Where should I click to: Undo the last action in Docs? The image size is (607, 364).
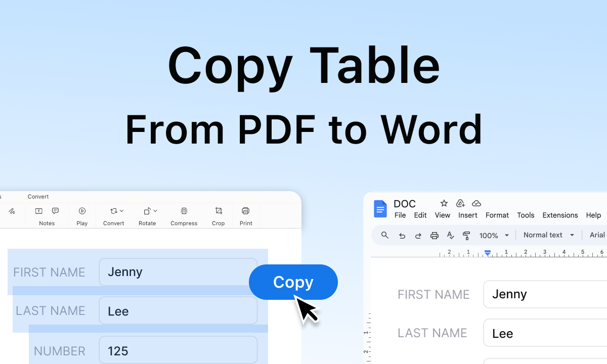pos(402,236)
